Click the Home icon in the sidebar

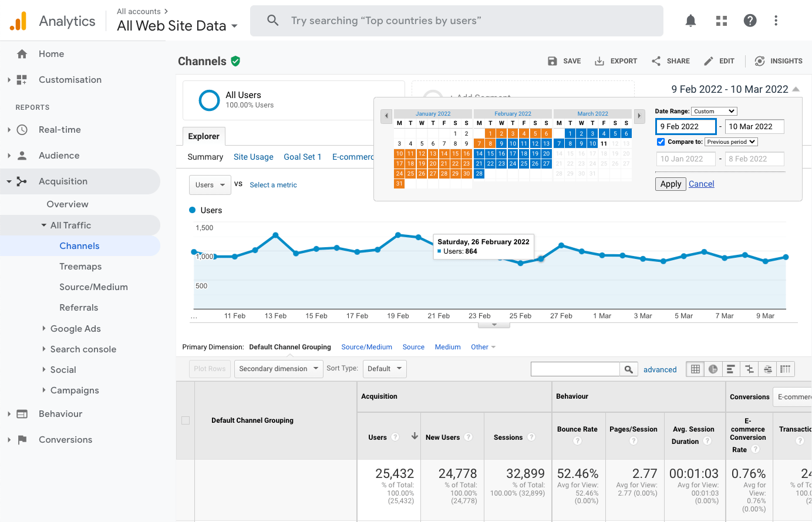pos(21,53)
